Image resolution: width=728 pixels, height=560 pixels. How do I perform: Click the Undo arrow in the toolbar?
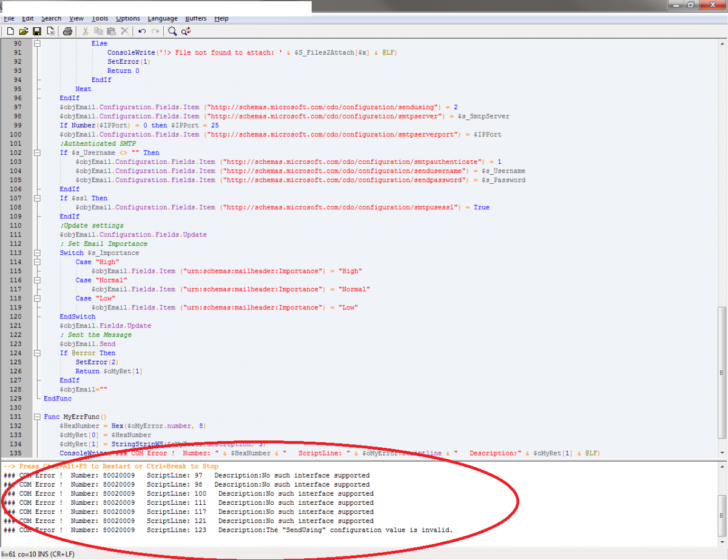(x=142, y=31)
